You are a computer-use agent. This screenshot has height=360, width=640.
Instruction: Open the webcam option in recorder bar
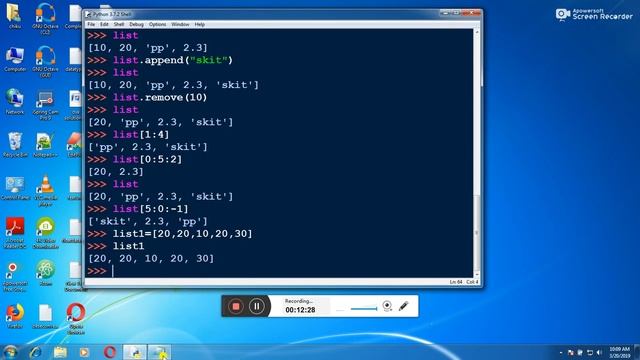pyautogui.click(x=387, y=306)
